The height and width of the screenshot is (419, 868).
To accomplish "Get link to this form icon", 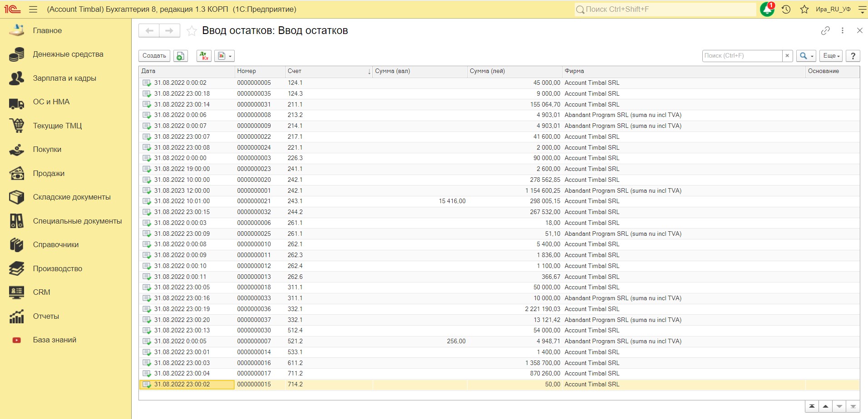I will 825,30.
